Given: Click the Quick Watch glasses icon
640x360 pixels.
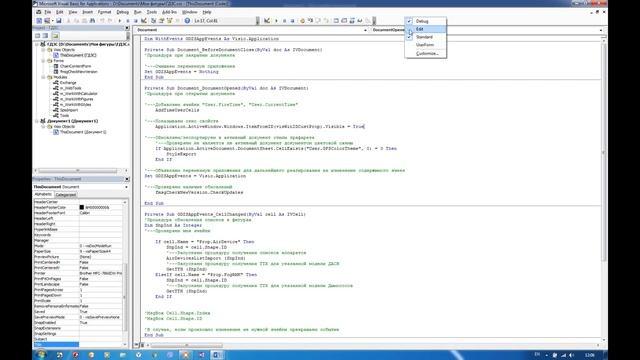Looking at the screenshot, I should pos(360,20).
